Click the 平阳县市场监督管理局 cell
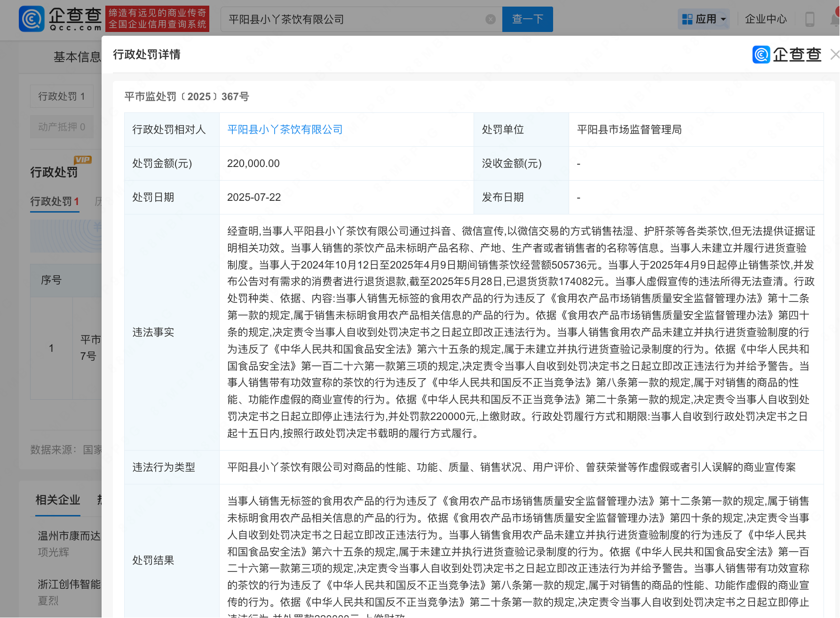Viewport: 840px width, 618px height. [696, 129]
